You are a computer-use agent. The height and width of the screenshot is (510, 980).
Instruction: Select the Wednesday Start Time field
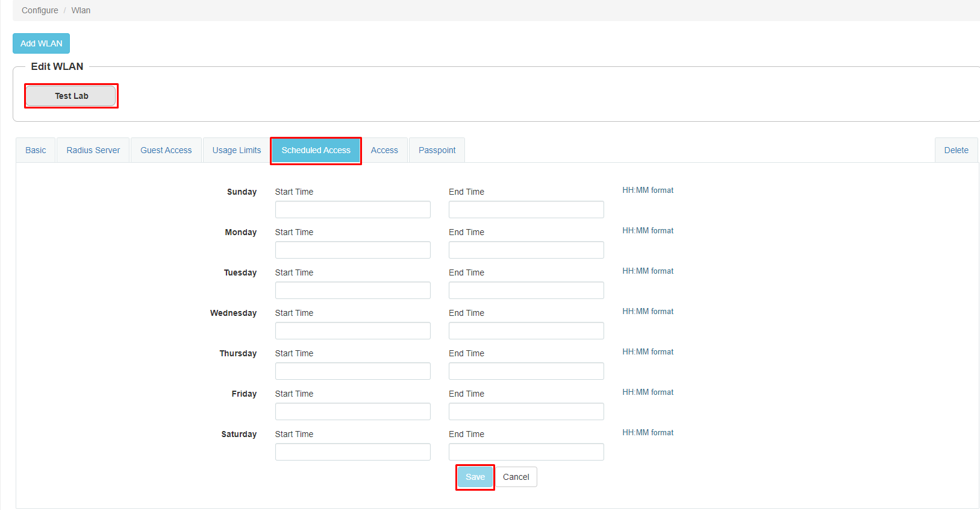[353, 331]
